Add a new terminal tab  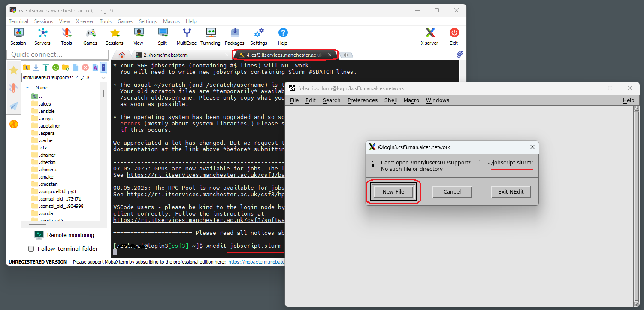(x=347, y=55)
